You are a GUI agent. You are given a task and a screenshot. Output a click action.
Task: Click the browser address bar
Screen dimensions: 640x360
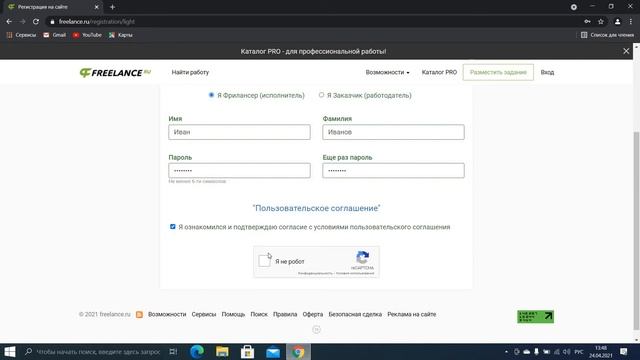[x=314, y=22]
